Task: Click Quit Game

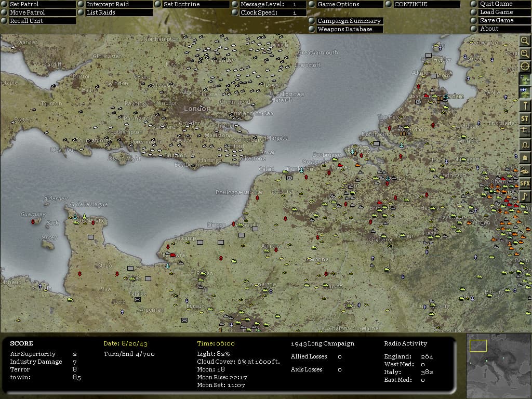Action: (505, 4)
